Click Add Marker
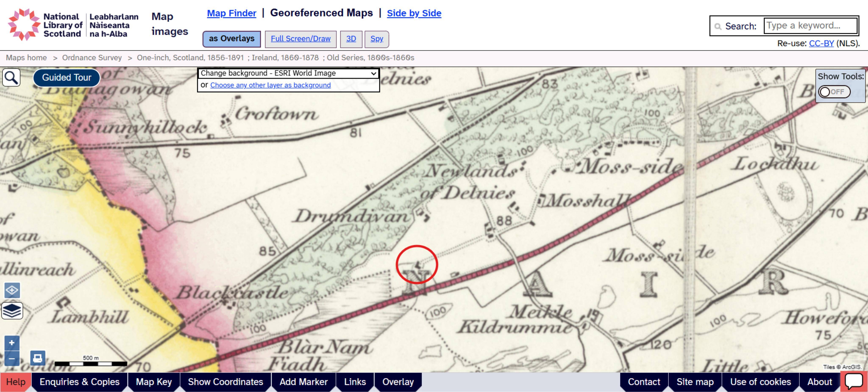This screenshot has height=392, width=868. (x=303, y=382)
